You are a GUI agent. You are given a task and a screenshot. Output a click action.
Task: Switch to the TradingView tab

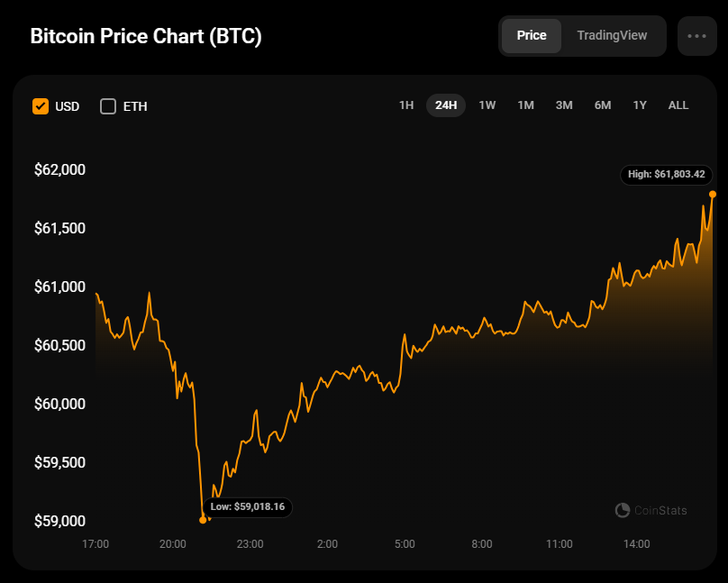click(x=612, y=36)
